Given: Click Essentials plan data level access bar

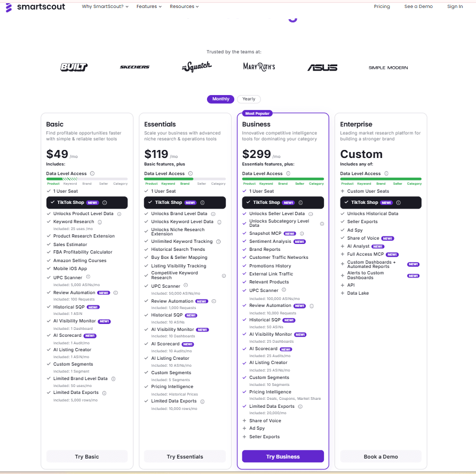Looking at the screenshot, I should pyautogui.click(x=185, y=179).
